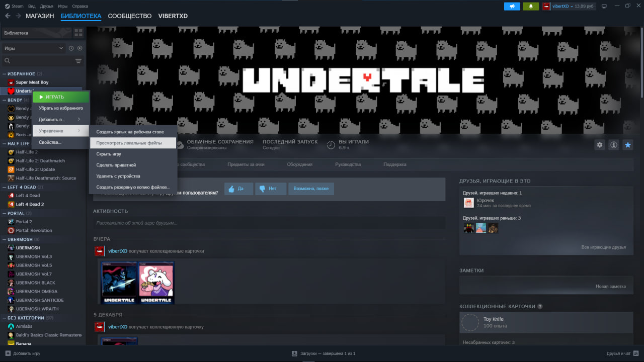Toggle favorite star for Undertale
This screenshot has height=362, width=644.
(628, 145)
